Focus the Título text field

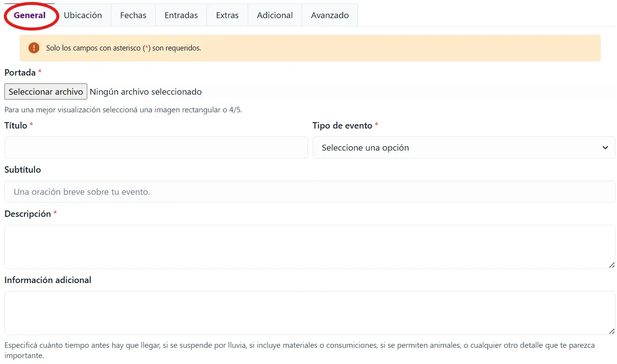(156, 148)
